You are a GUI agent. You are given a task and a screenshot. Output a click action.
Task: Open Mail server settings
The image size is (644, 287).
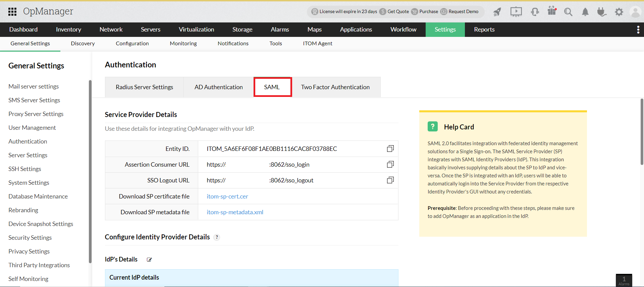[x=34, y=87]
